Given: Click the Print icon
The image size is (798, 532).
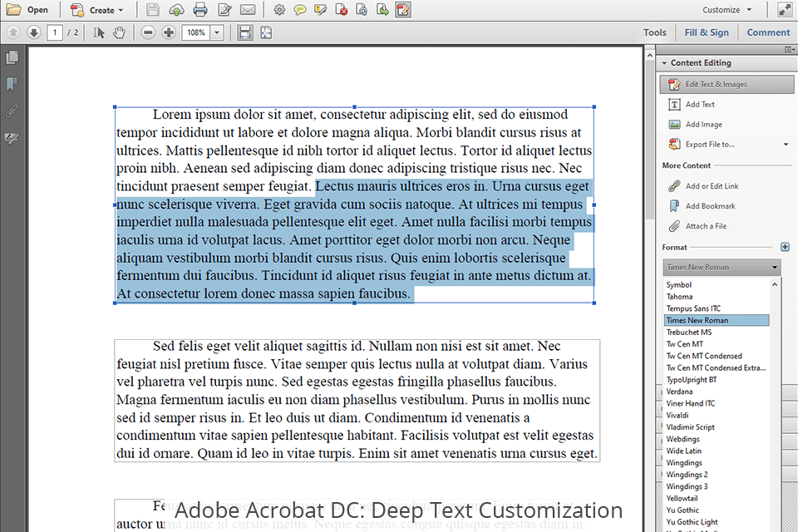Looking at the screenshot, I should pyautogui.click(x=200, y=10).
